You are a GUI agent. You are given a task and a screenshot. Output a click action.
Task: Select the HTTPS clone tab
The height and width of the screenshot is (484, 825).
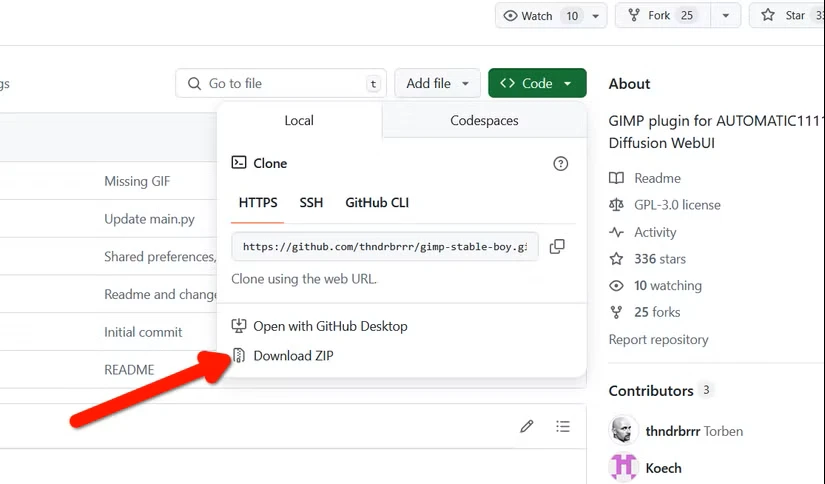[x=258, y=203]
